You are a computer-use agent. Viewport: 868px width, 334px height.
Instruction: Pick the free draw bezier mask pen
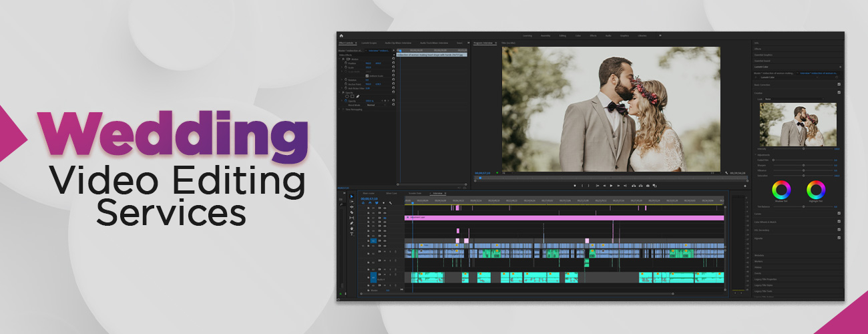coord(358,96)
